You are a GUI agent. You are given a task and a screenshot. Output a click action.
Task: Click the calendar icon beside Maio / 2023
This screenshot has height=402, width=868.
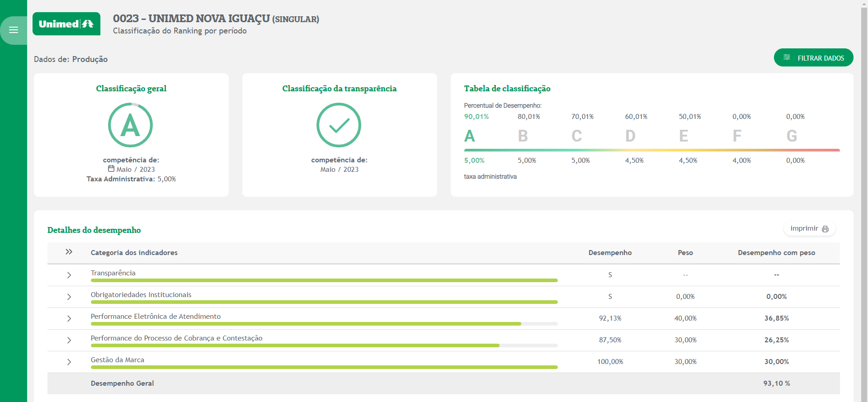click(x=111, y=169)
